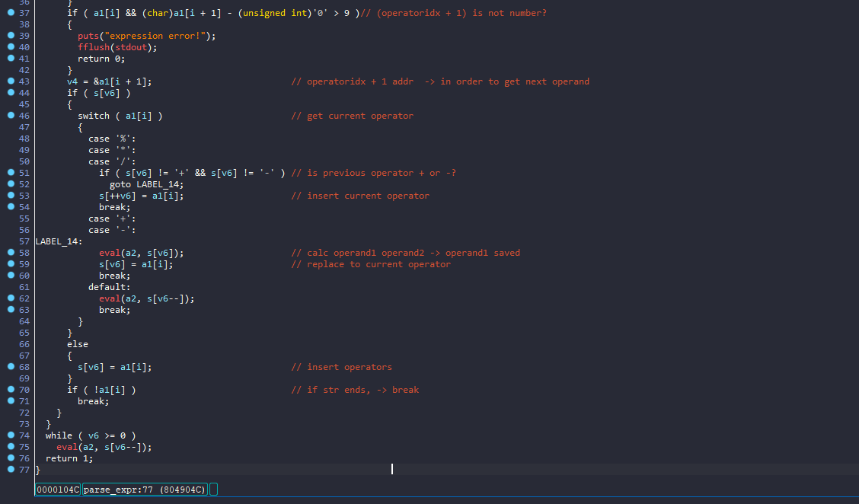This screenshot has height=504, width=859.
Task: Click comment "if str ends, -> break"
Action: click(362, 390)
